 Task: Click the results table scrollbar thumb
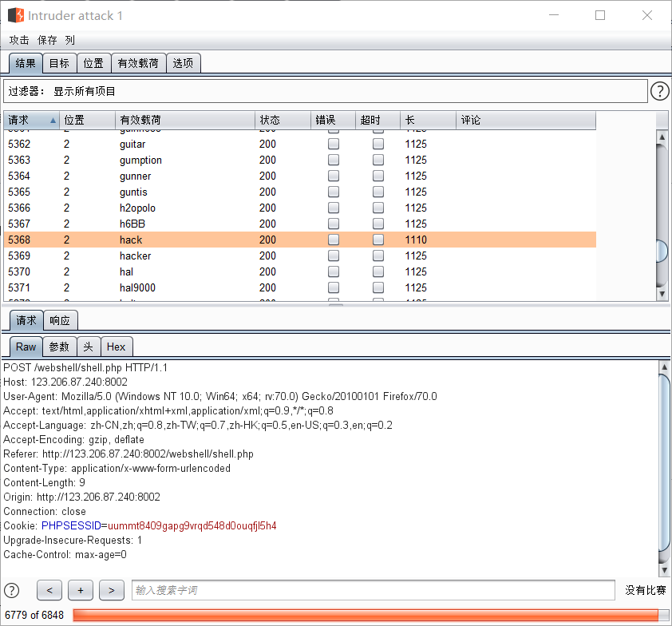pos(662,251)
